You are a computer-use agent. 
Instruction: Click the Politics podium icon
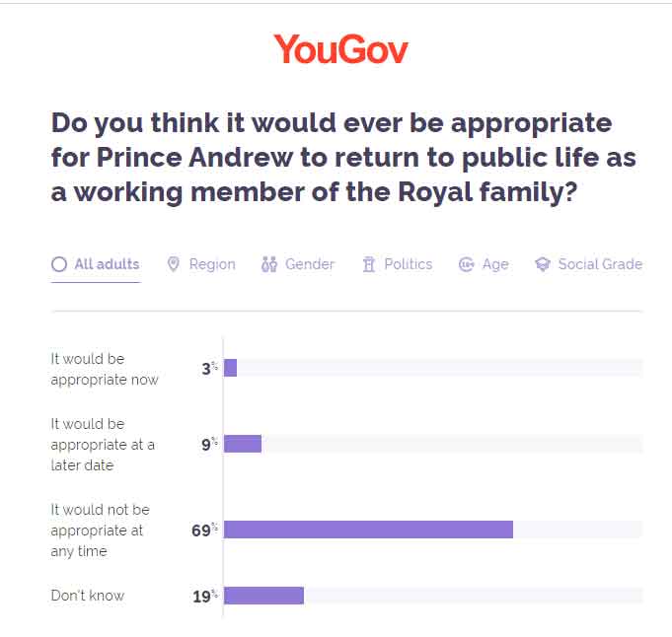click(x=369, y=264)
